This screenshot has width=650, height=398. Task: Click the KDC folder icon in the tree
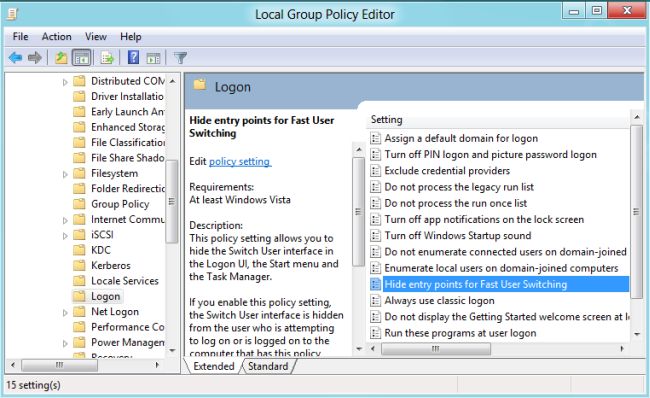click(79, 250)
